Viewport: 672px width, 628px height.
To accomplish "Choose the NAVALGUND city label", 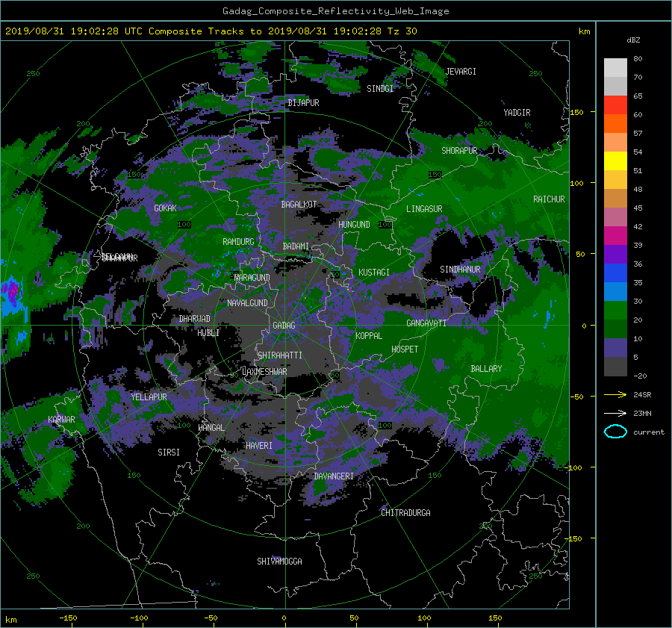I will pos(247,303).
